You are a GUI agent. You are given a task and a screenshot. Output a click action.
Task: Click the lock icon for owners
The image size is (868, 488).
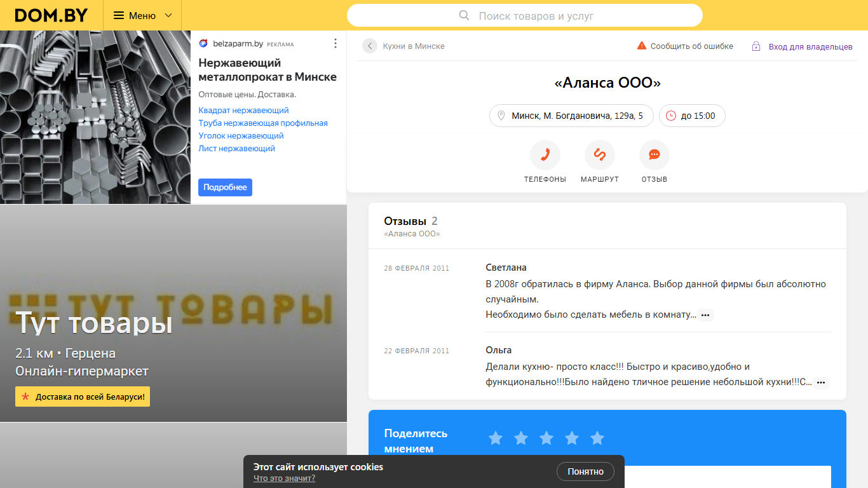click(x=756, y=46)
